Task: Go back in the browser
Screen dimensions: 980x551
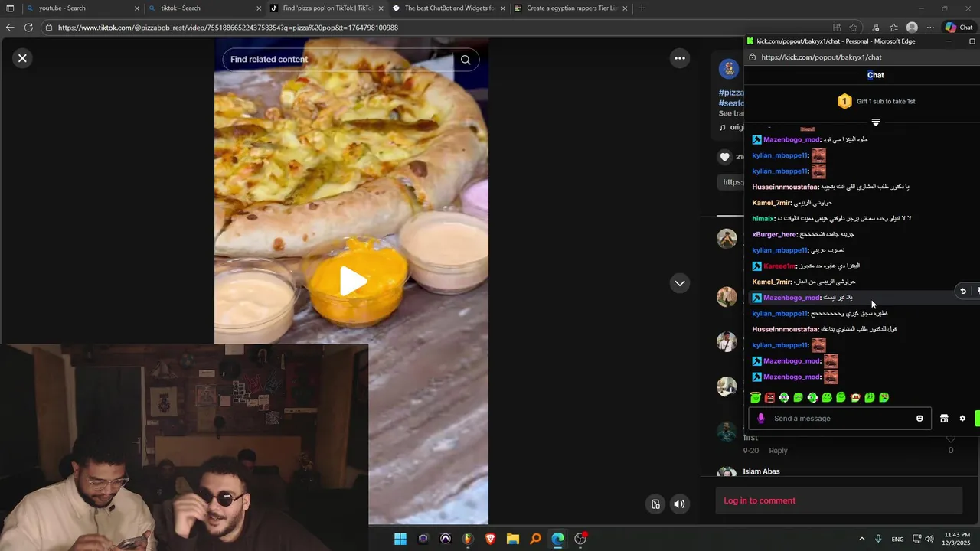Action: (x=9, y=28)
